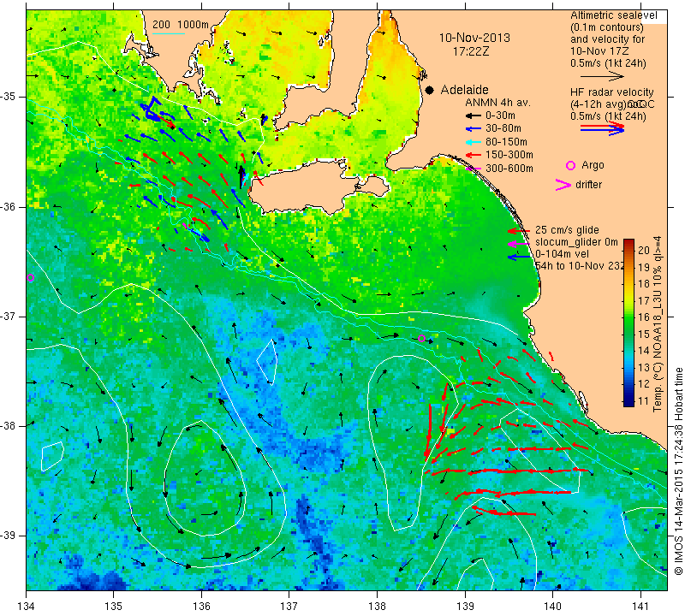
Task: Click the slocum_glider 0m label
Action: (x=576, y=242)
